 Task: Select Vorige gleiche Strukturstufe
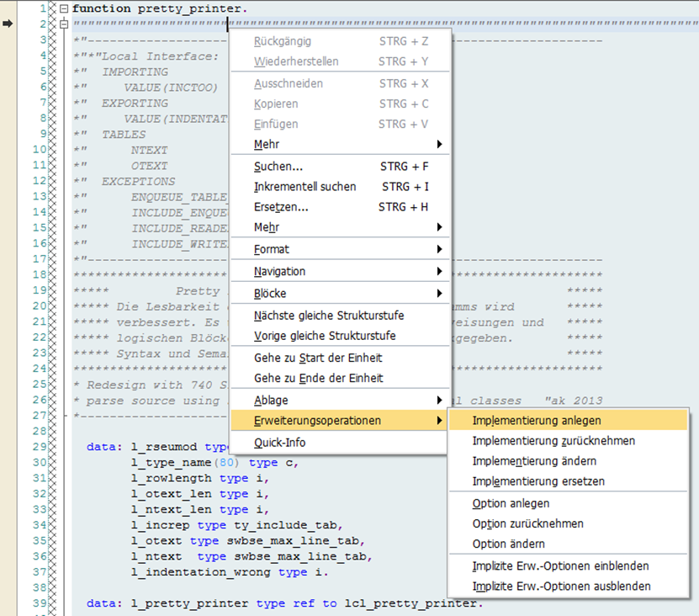pyautogui.click(x=341, y=336)
